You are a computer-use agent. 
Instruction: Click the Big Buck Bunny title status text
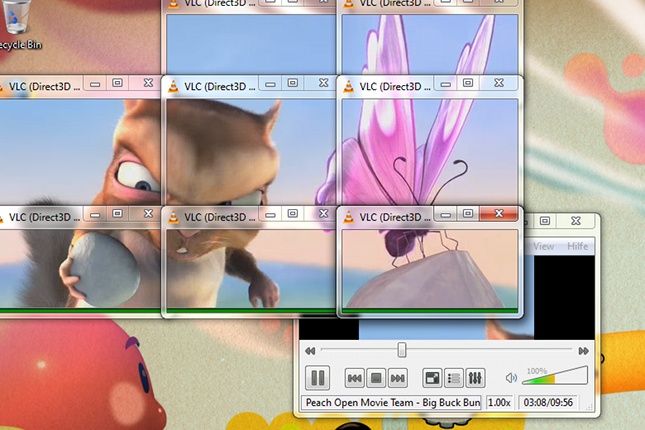(391, 402)
